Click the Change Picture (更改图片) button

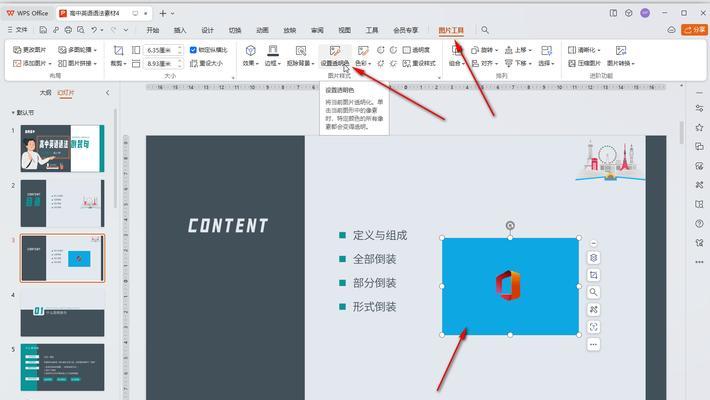pos(28,49)
